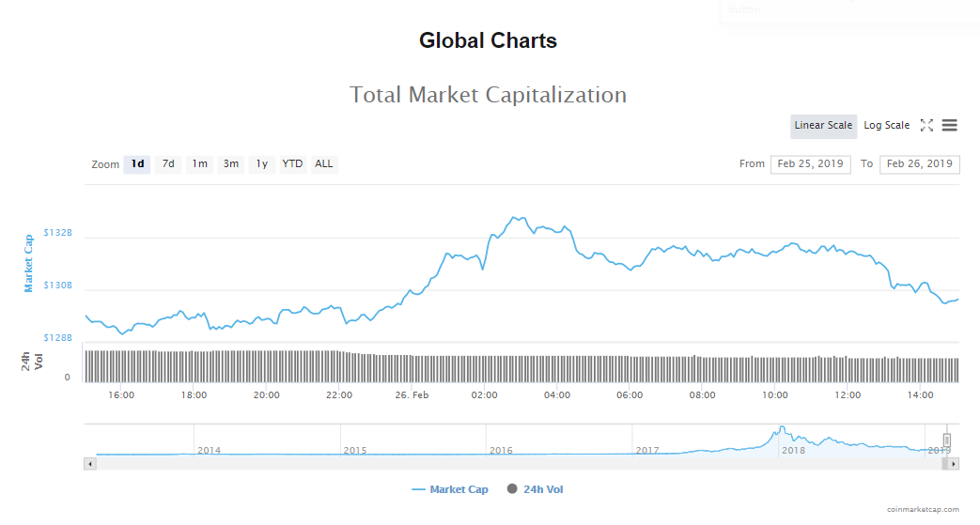Select the 7d zoom range

168,164
